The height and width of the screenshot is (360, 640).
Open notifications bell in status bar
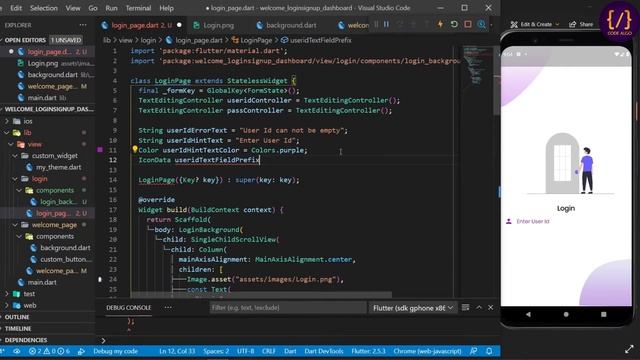pyautogui.click(x=489, y=351)
